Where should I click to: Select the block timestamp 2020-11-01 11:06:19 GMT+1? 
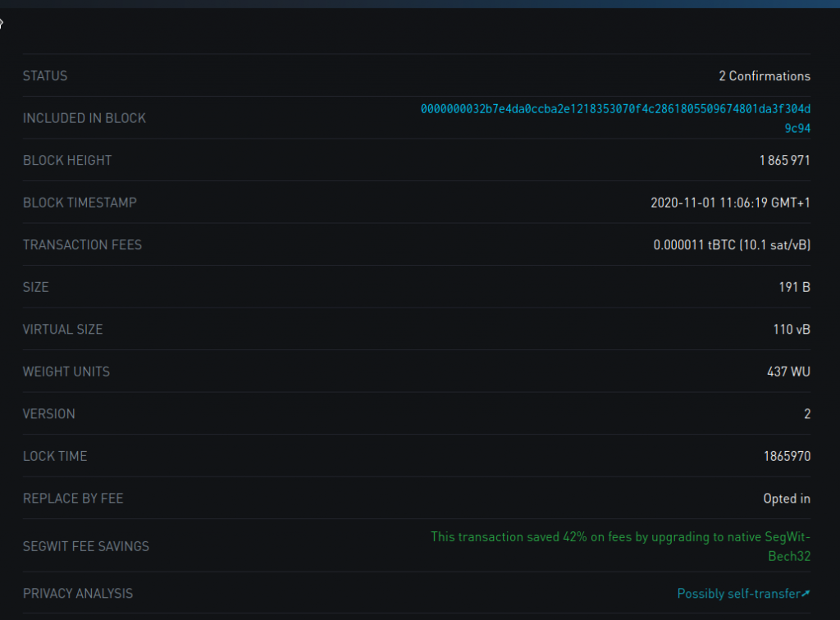point(730,203)
